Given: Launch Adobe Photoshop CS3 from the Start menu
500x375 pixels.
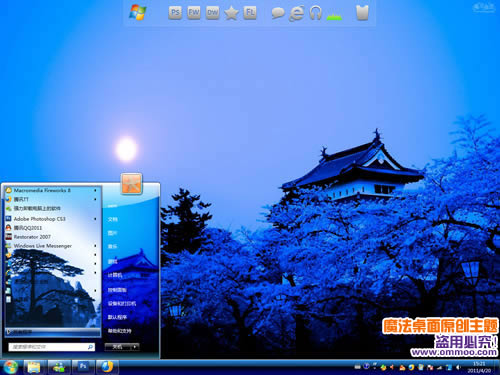Looking at the screenshot, I should point(52,219).
